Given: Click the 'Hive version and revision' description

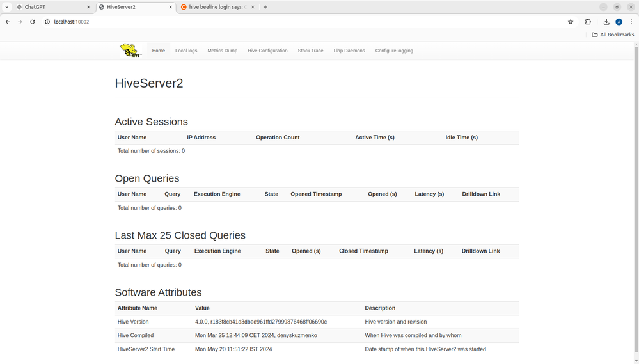Looking at the screenshot, I should pos(396,322).
